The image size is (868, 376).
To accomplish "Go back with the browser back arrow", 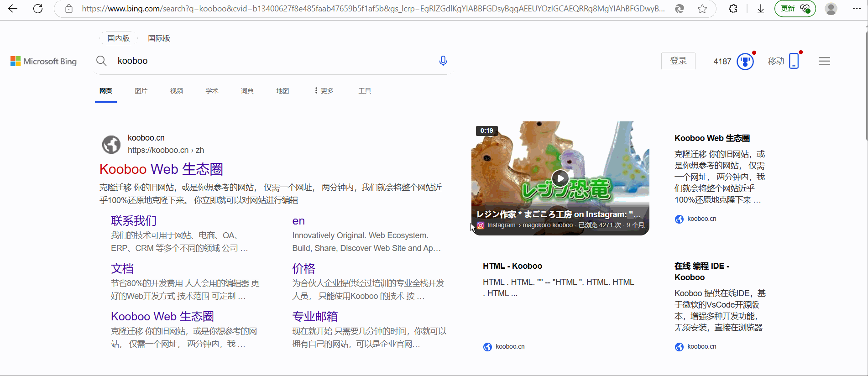I will coord(13,9).
